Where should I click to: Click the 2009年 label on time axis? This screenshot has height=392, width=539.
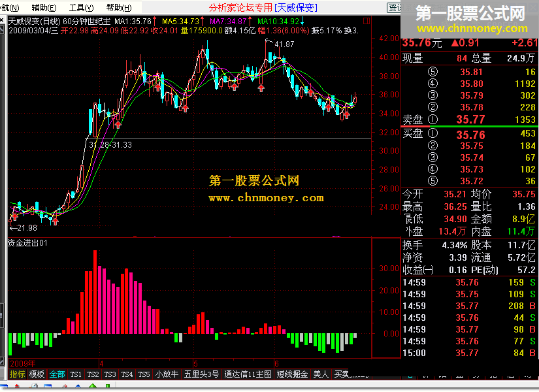(x=23, y=363)
